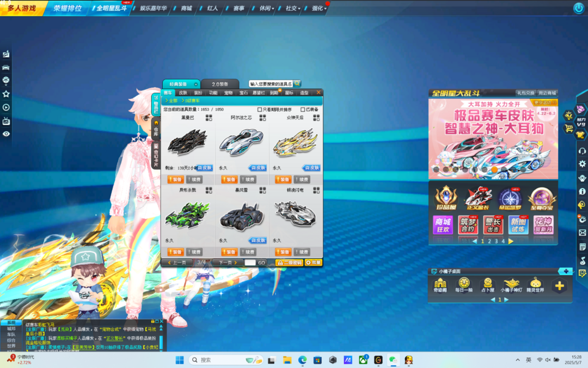Click 下一页 next page button
The width and height of the screenshot is (588, 368).
[227, 262]
